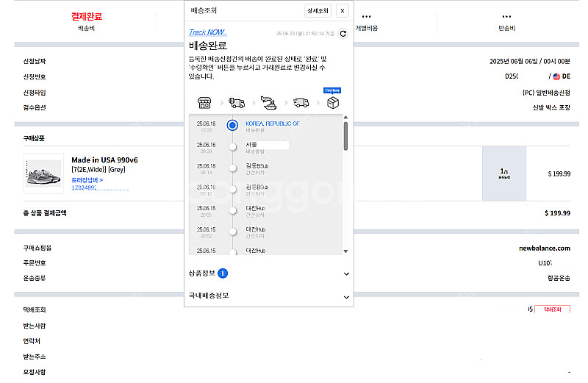Click the tracking list scrollbar thumb

(x=345, y=136)
